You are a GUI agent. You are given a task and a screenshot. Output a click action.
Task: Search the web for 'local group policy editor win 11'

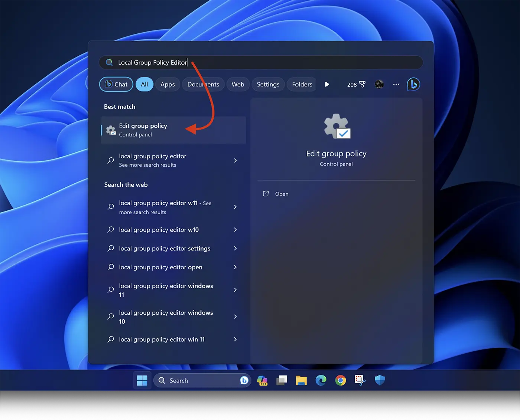tap(173, 339)
